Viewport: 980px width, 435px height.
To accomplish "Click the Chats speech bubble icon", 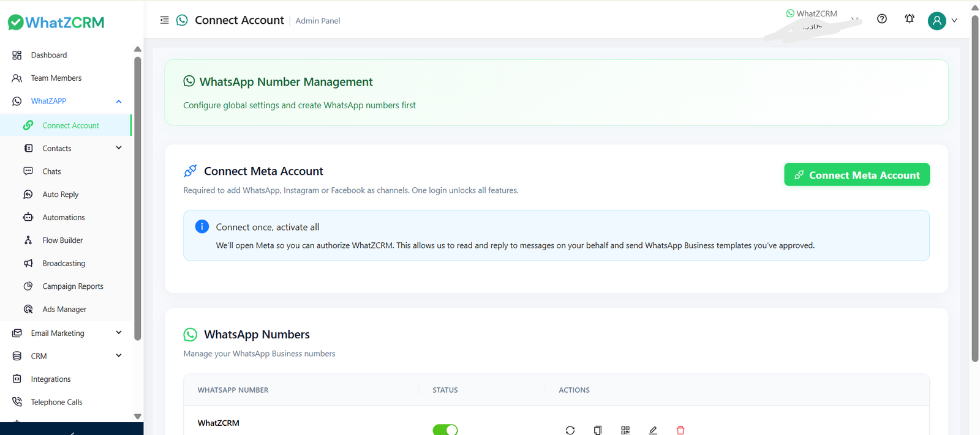I will pos(28,171).
